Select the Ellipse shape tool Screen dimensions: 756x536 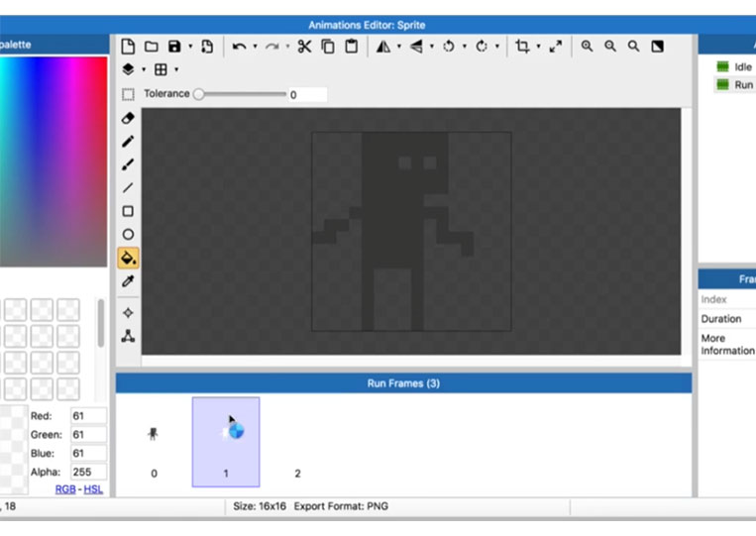coord(128,234)
